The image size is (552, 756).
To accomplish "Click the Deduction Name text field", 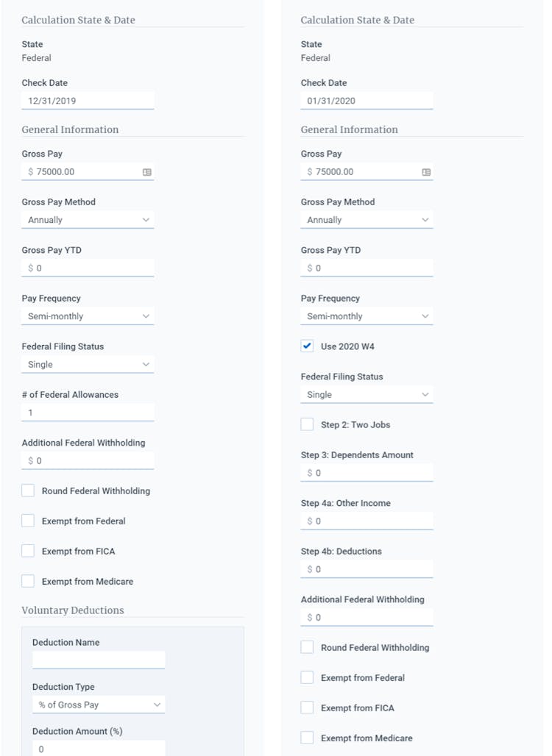I will (98, 660).
